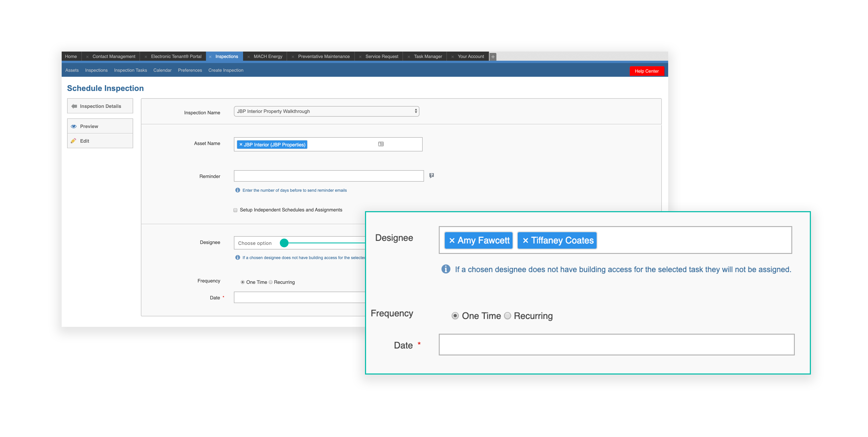Click the asset list icon in Asset Name field
Viewport: 868px width, 437px height.
coord(381,144)
